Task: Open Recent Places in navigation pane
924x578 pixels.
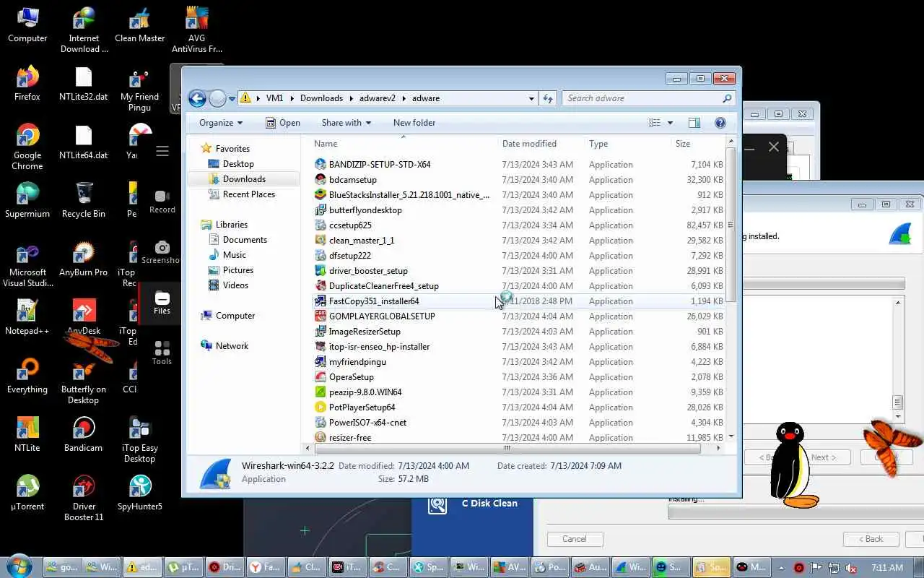Action: [x=249, y=194]
